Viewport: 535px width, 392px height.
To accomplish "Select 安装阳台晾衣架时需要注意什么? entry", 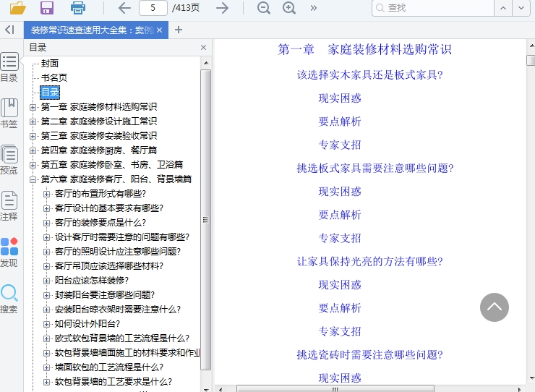I will pyautogui.click(x=118, y=310).
